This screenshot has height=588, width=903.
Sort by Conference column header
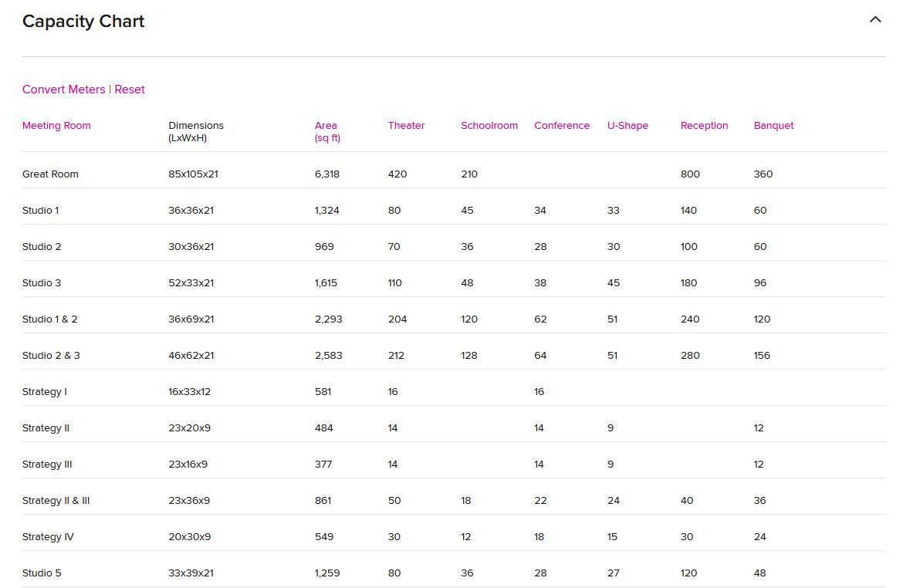[562, 126]
